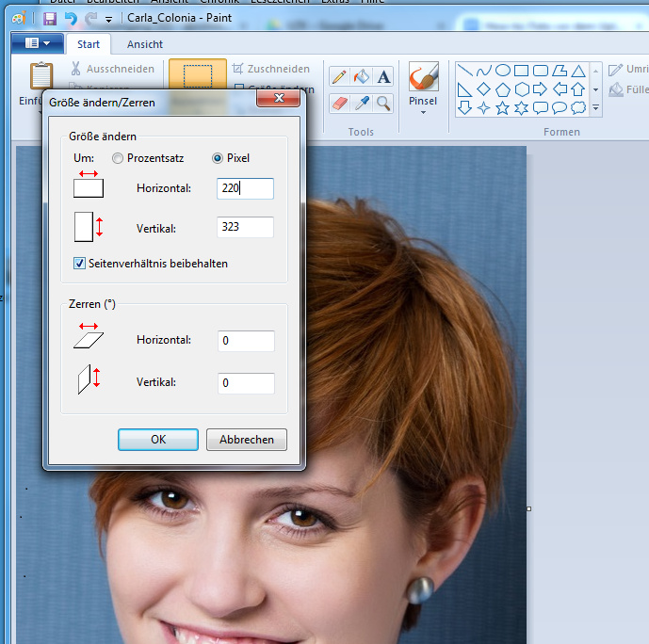This screenshot has width=649, height=644.
Task: Select the Rectangle shape
Action: click(522, 71)
